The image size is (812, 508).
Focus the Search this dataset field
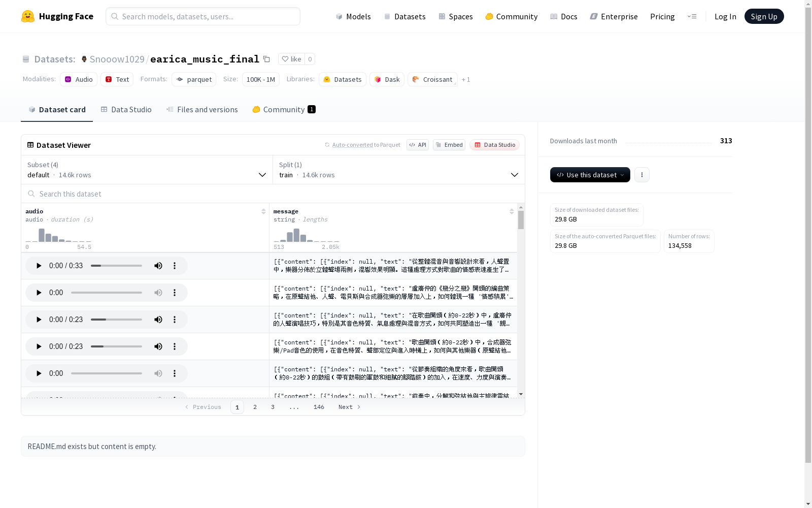(273, 194)
